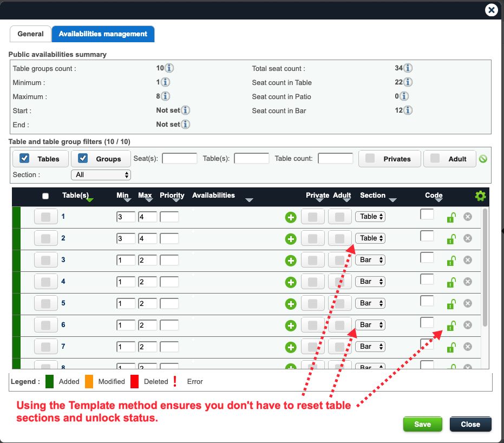The width and height of the screenshot is (504, 443).
Task: Click the green plus icon on table 5's row
Action: 290,303
